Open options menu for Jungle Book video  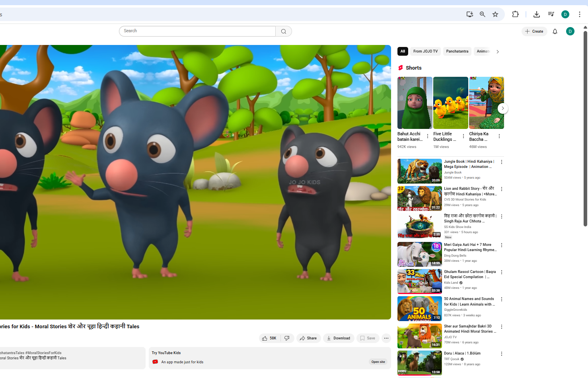pos(501,162)
